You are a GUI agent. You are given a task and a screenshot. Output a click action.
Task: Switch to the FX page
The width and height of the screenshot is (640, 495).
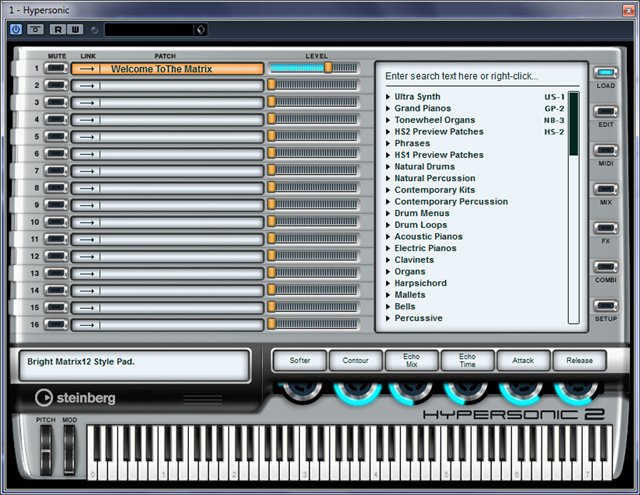(606, 228)
